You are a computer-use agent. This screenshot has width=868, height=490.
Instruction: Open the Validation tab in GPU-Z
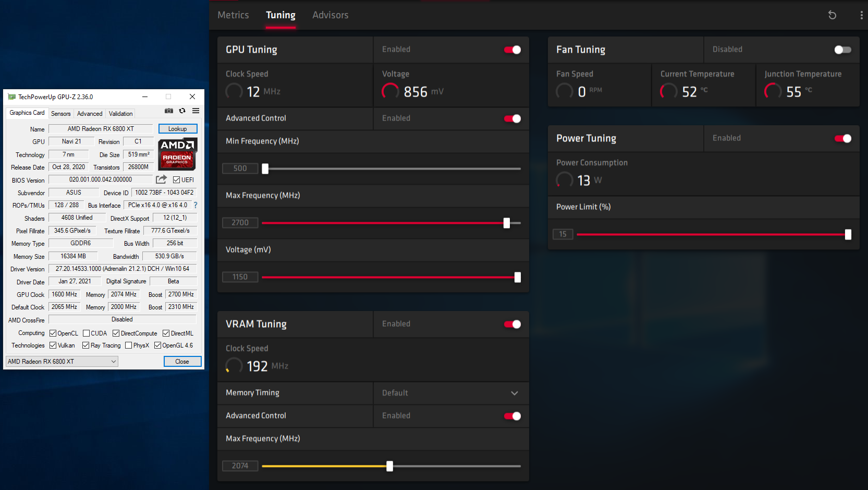[x=120, y=114]
